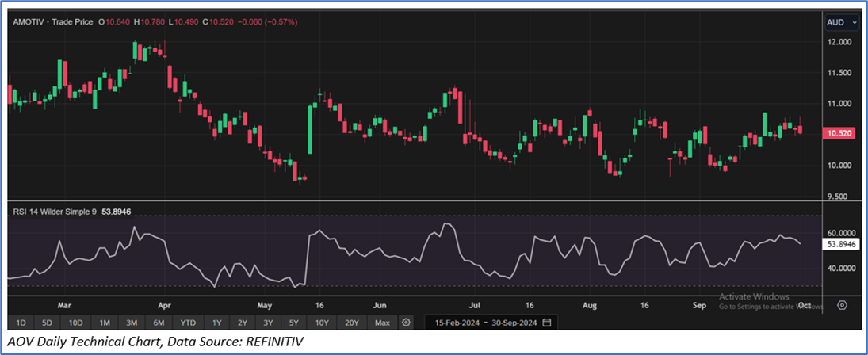Select the 1D time range
The width and height of the screenshot is (868, 355).
click(21, 323)
